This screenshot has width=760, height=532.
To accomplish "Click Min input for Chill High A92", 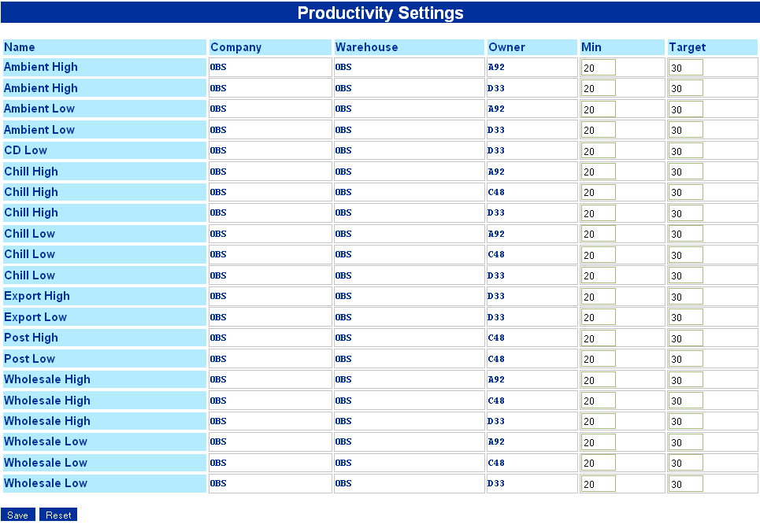I will click(598, 172).
